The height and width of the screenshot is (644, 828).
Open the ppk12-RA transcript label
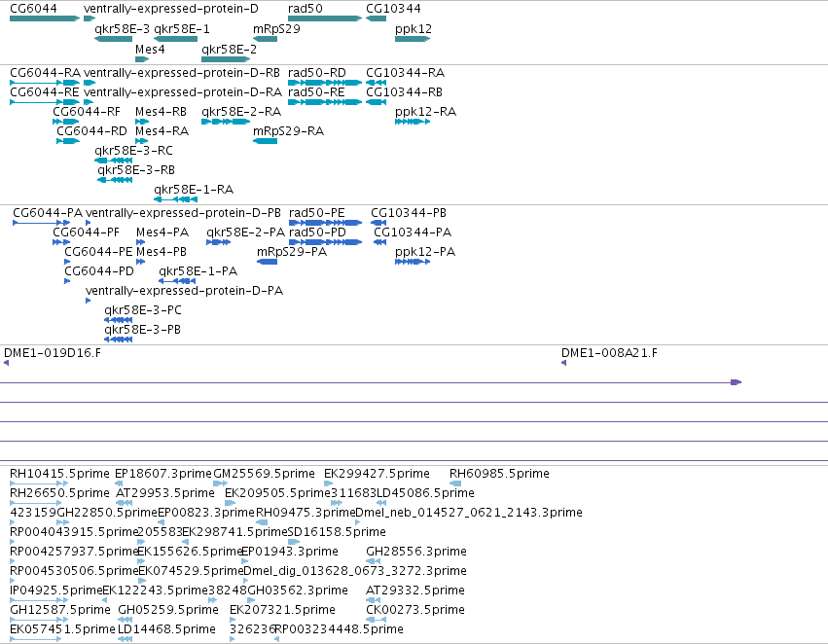pos(425,112)
